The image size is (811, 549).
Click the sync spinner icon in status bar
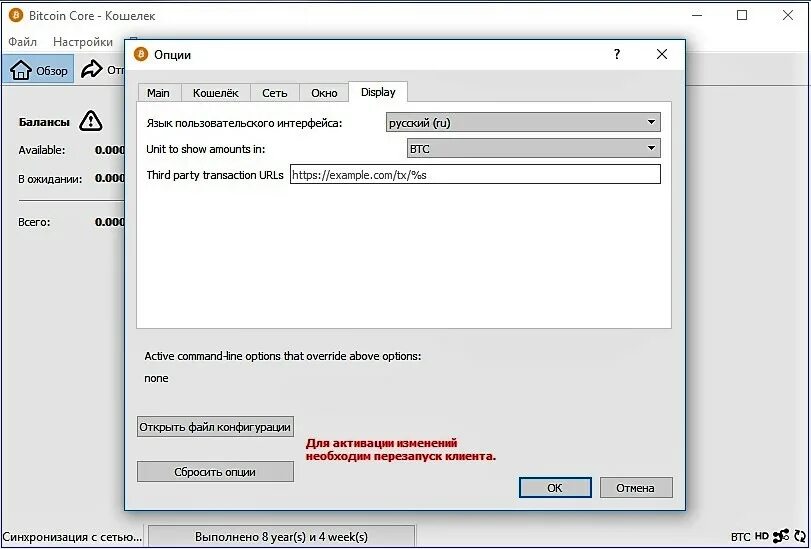[x=800, y=536]
